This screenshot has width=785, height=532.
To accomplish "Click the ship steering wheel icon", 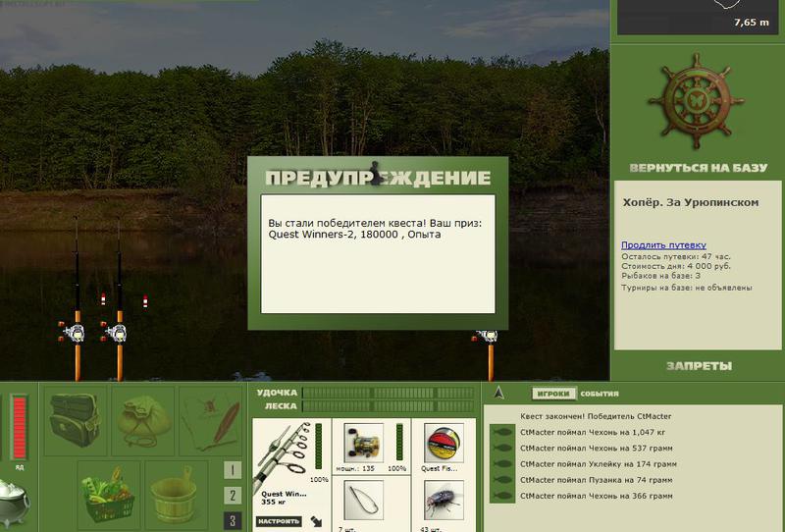I will pyautogui.click(x=697, y=102).
